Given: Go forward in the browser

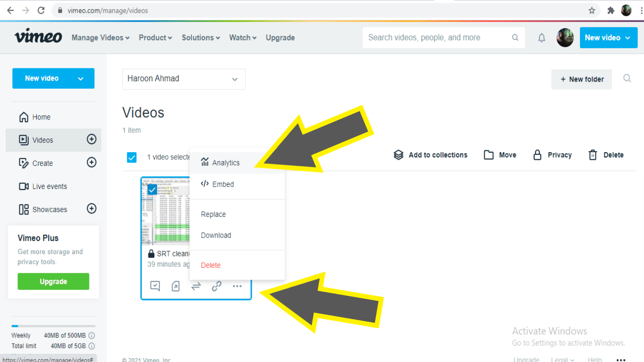Looking at the screenshot, I should click(x=25, y=10).
